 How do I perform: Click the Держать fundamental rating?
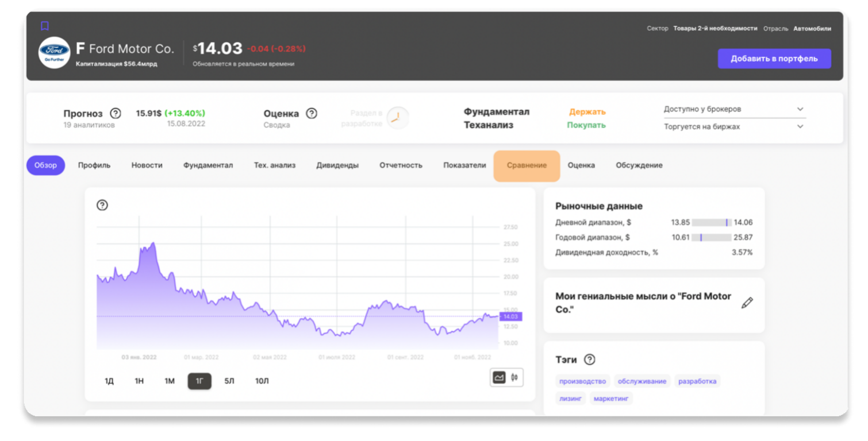click(x=587, y=112)
